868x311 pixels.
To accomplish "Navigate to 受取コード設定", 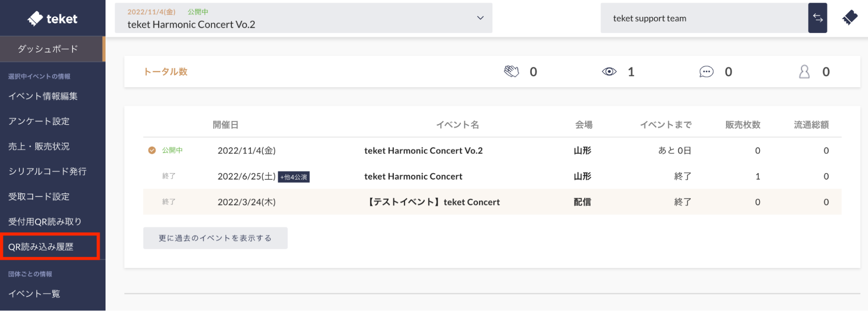I will pyautogui.click(x=39, y=197).
